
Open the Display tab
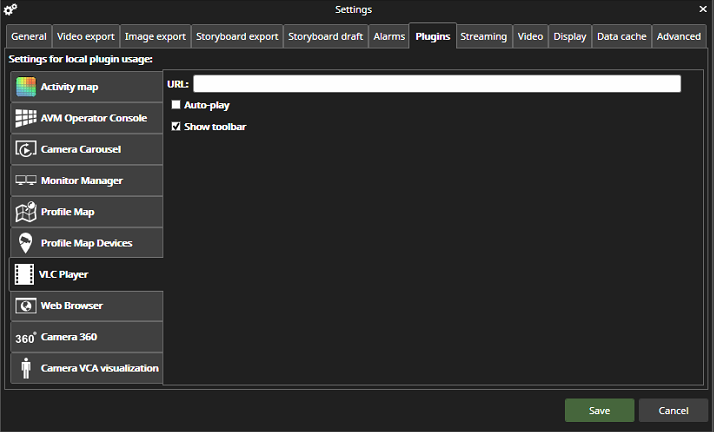point(570,36)
